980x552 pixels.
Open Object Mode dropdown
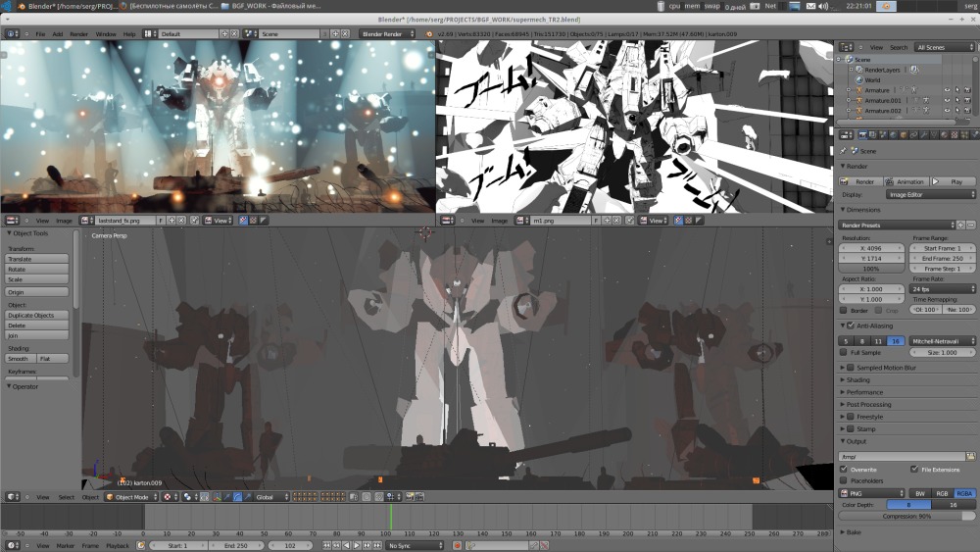pyautogui.click(x=131, y=497)
